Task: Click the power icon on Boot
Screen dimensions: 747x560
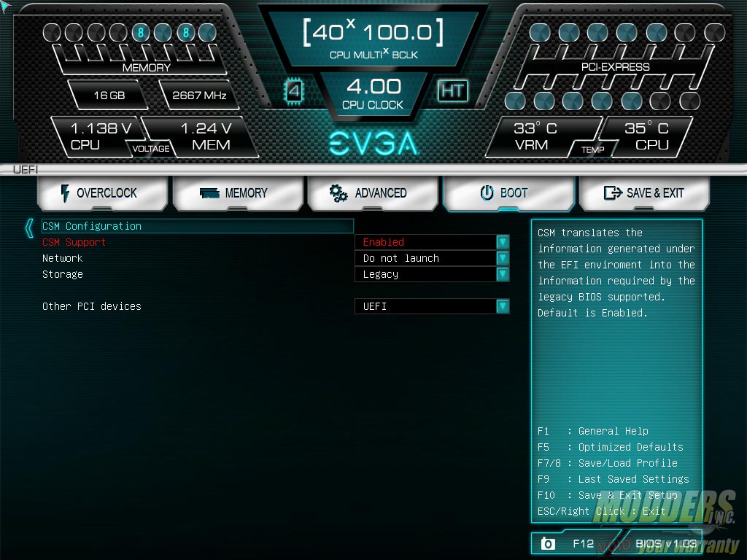Action: click(x=487, y=192)
